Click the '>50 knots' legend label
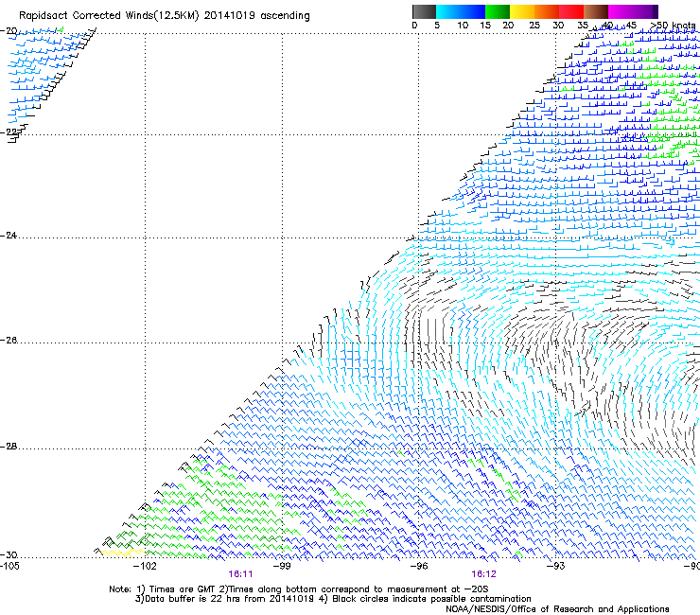This screenshot has height=615, width=700. (673, 26)
